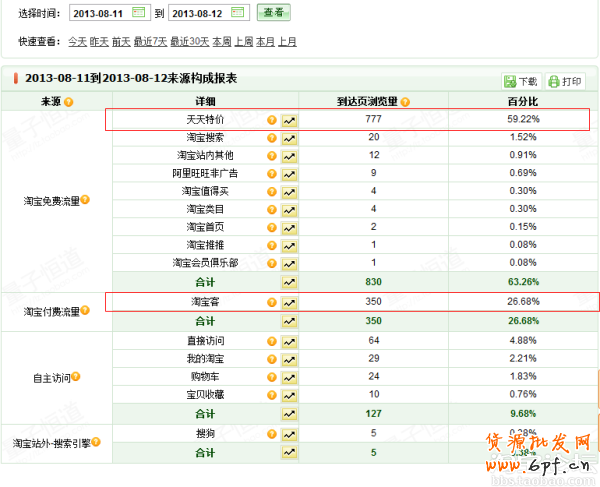View trend chart for 淘宝推推

(x=289, y=246)
